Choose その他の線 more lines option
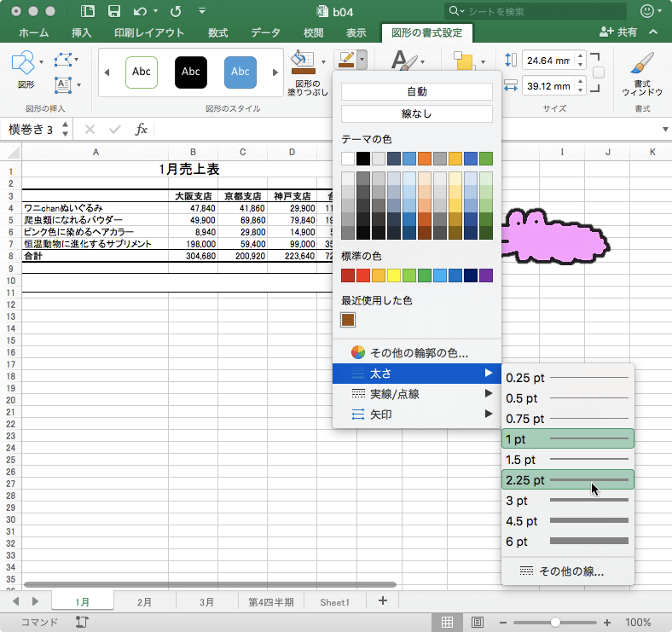The width and height of the screenshot is (672, 632). coord(568,571)
